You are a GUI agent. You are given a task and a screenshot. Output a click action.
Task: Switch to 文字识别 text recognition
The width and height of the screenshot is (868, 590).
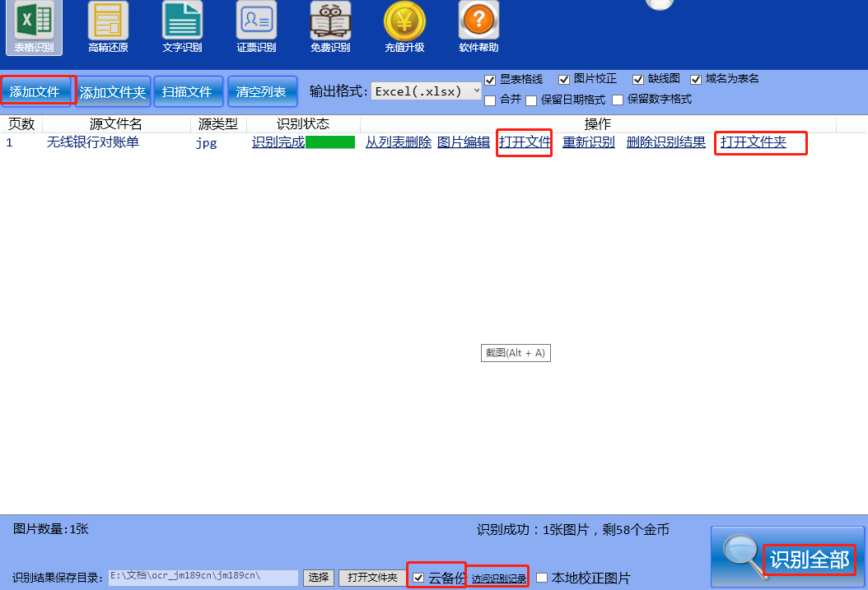182,26
